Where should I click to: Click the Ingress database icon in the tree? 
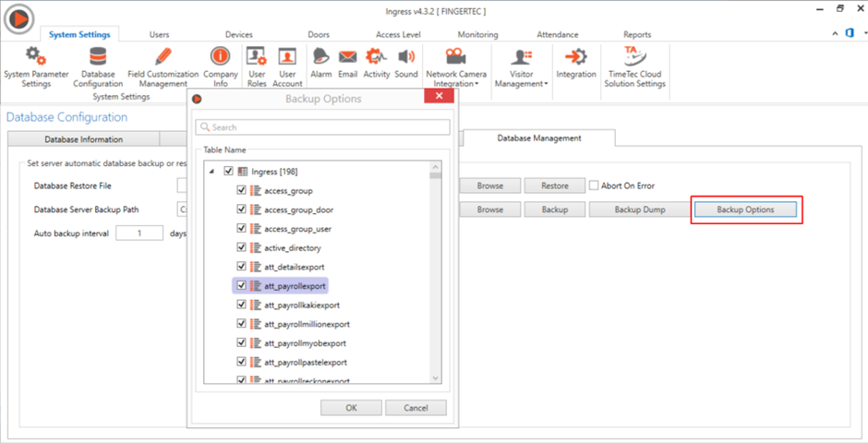243,172
